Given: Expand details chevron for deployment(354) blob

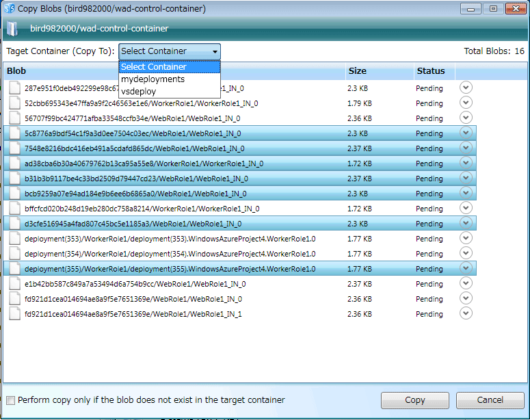Looking at the screenshot, I should point(466,253).
